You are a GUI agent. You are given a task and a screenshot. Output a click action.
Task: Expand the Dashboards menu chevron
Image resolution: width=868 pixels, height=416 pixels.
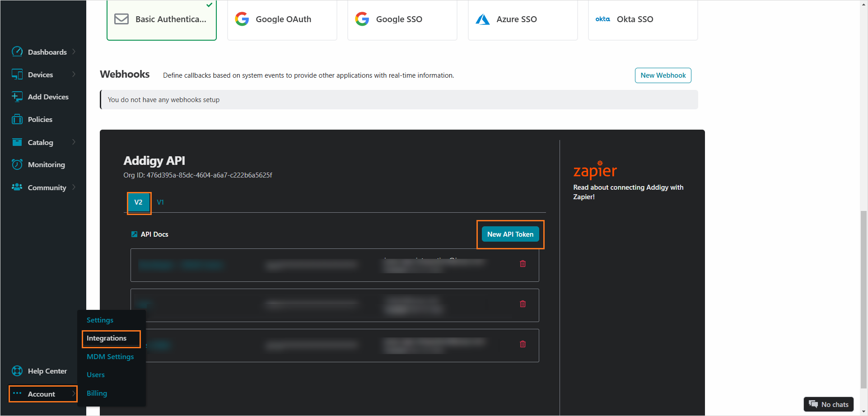[x=74, y=51]
